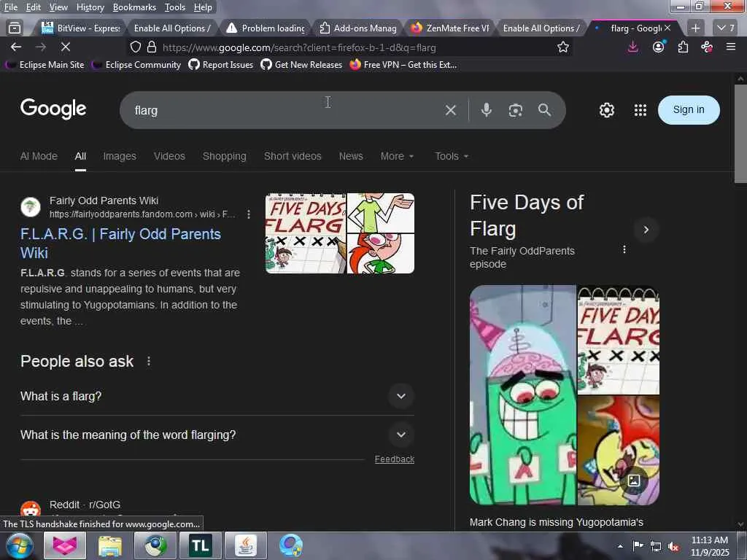The height and width of the screenshot is (560, 747).
Task: Clear the Google search box
Action: (451, 111)
